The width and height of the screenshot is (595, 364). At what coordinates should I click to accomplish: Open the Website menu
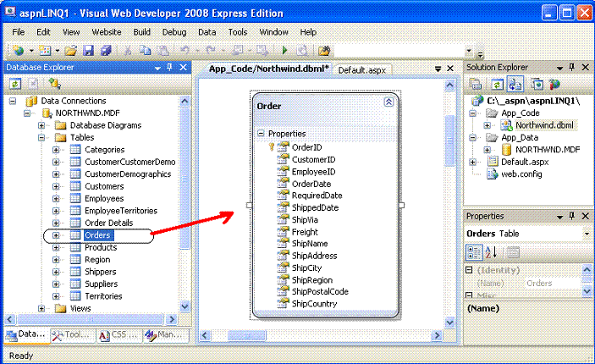(107, 32)
